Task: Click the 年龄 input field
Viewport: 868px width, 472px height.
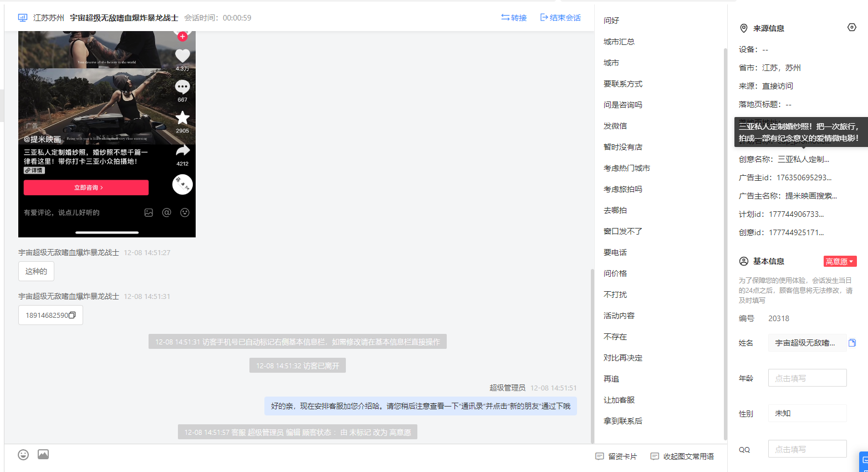Action: coord(807,378)
